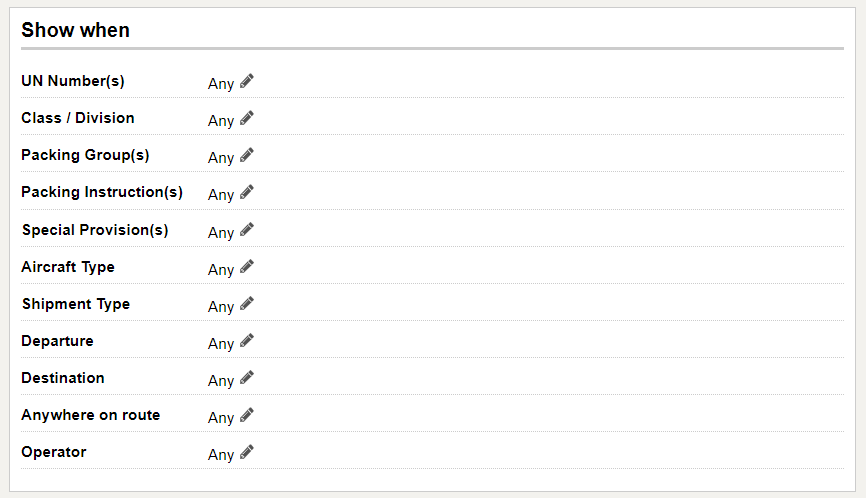Edit Special Provision(s) with the pencil icon
The image size is (866, 498).
coord(247,230)
